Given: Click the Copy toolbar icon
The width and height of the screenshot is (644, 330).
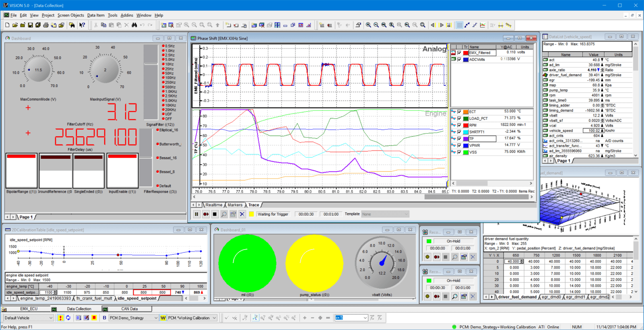Looking at the screenshot, I should 103,25.
